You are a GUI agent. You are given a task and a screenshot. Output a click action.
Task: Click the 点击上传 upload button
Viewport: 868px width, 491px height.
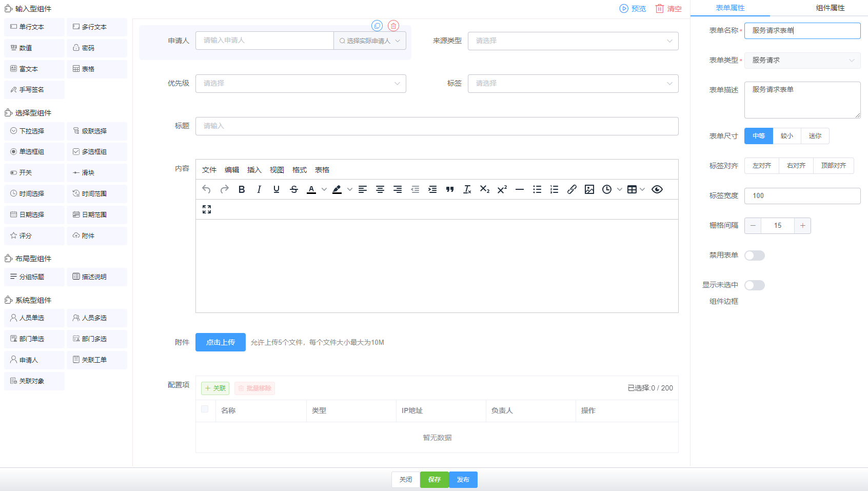tap(221, 342)
